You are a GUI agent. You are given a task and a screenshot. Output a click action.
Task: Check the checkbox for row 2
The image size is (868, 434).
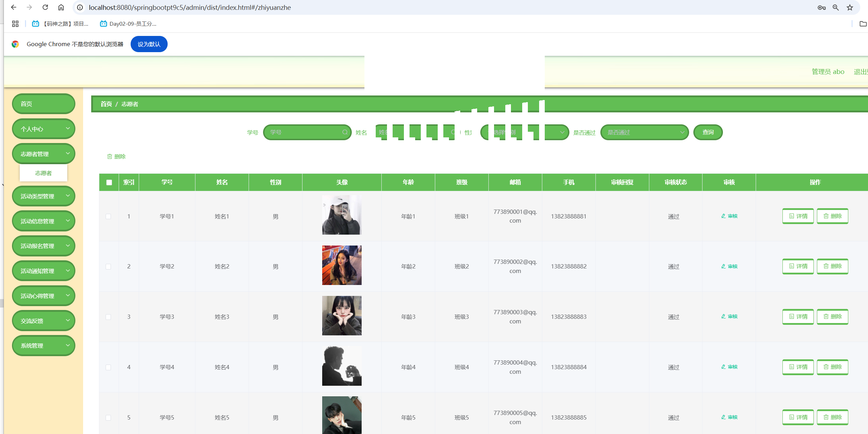[108, 267]
